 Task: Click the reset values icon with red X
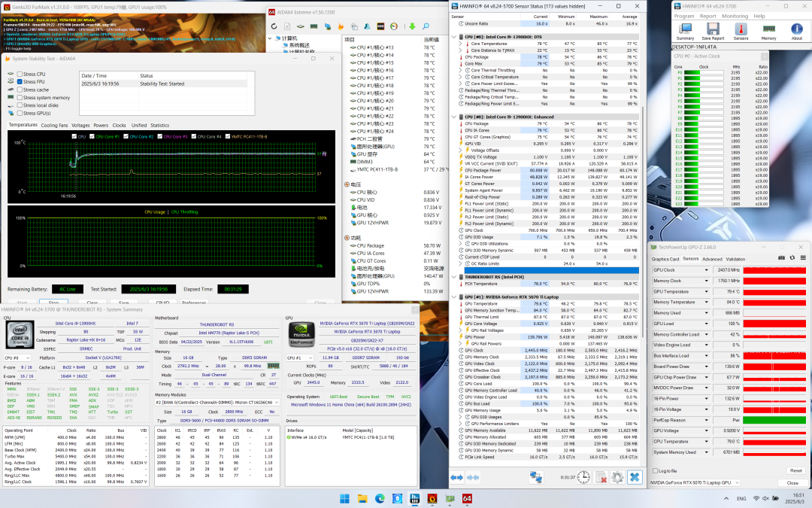601,477
